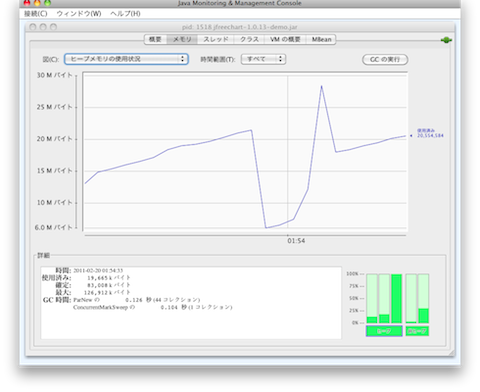Screen dimensions: 480x392
Task: Click the green connection status icon
Action: pyautogui.click(x=446, y=40)
